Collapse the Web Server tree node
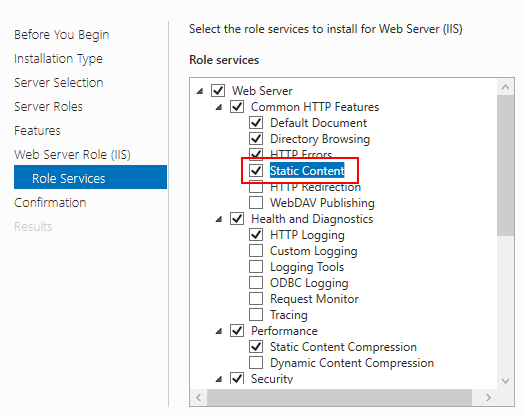Screen dimensions: 523x417 point(200,91)
